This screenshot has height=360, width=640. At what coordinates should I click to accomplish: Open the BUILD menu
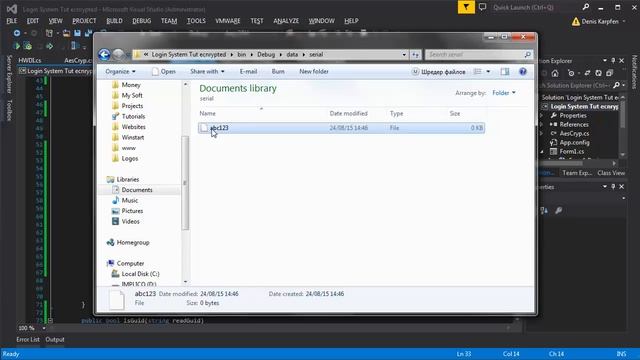click(114, 21)
